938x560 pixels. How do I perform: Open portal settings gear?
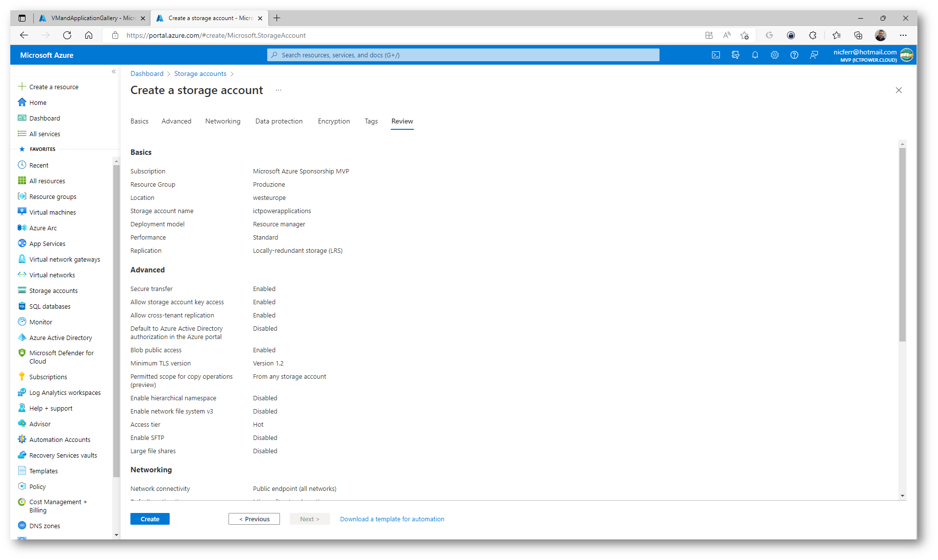coord(775,55)
